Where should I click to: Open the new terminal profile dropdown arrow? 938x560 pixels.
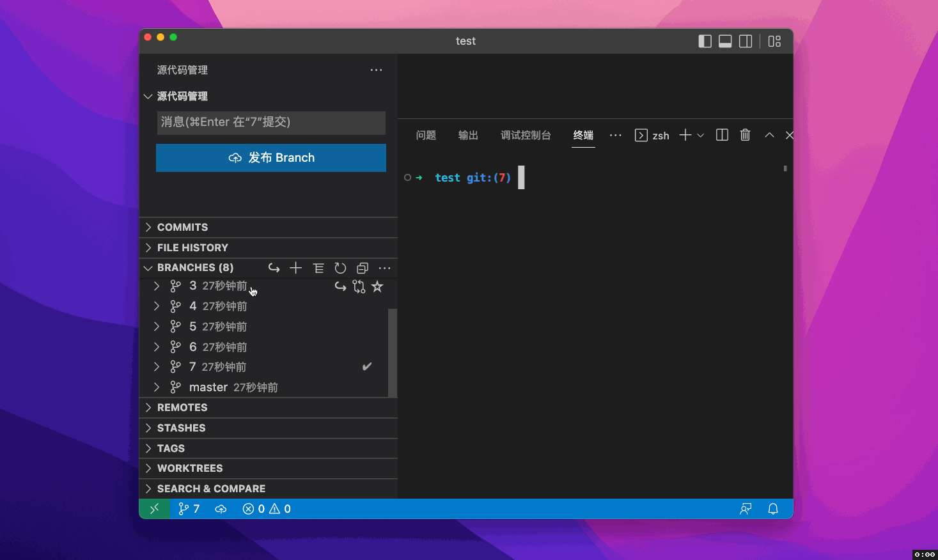tap(701, 136)
